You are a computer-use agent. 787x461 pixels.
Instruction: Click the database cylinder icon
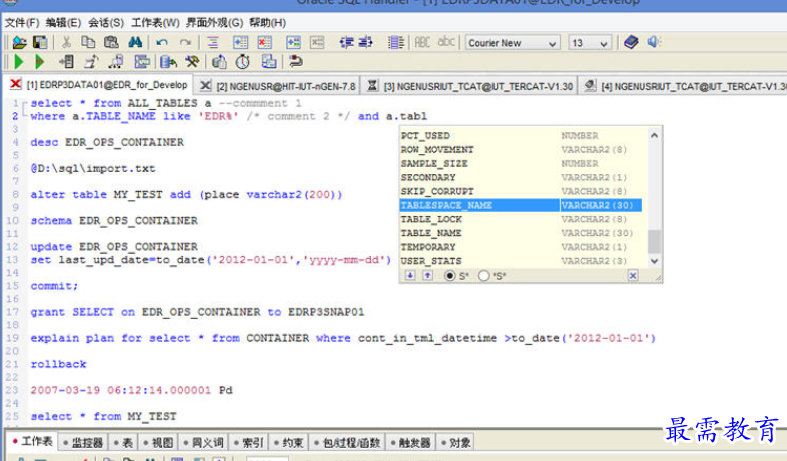coord(168,62)
